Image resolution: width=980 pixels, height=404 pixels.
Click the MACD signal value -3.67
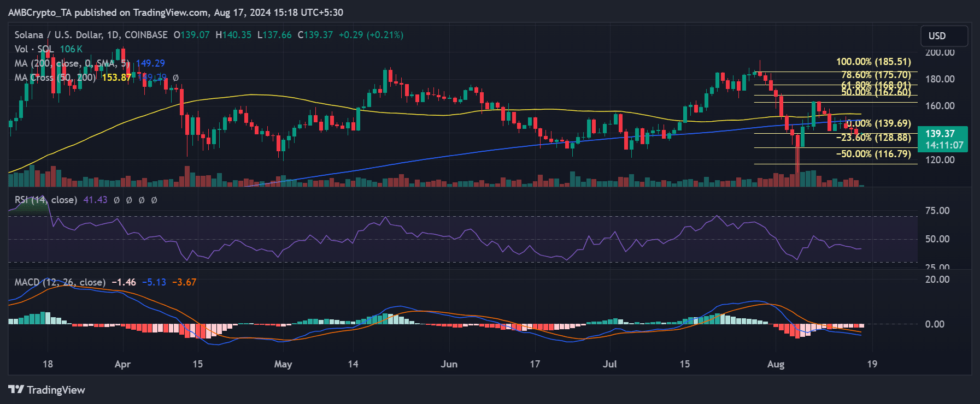tap(184, 282)
